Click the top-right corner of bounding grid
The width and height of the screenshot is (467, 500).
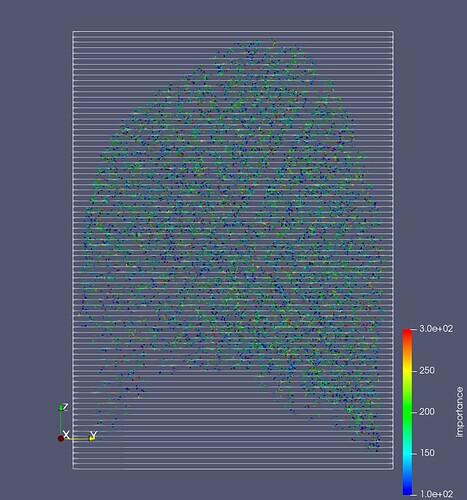pyautogui.click(x=393, y=32)
